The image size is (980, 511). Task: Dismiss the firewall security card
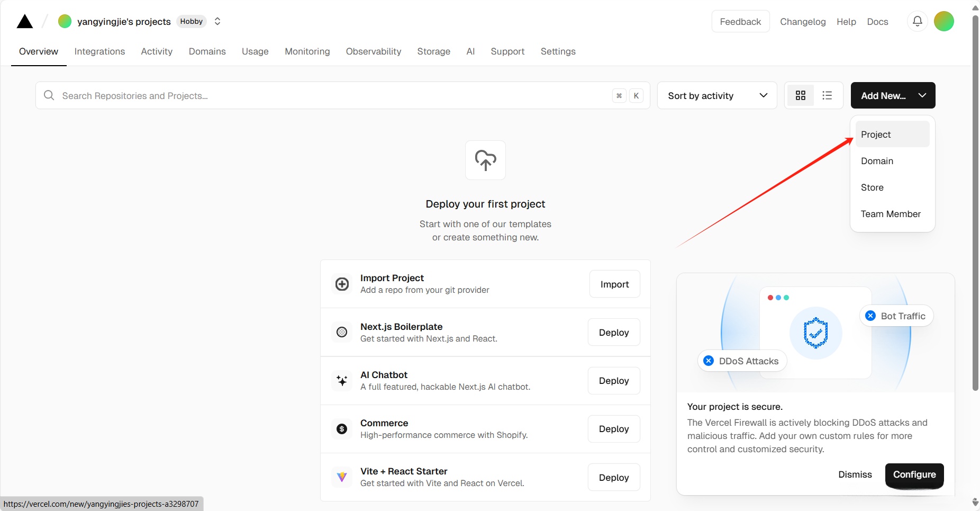pyautogui.click(x=855, y=474)
